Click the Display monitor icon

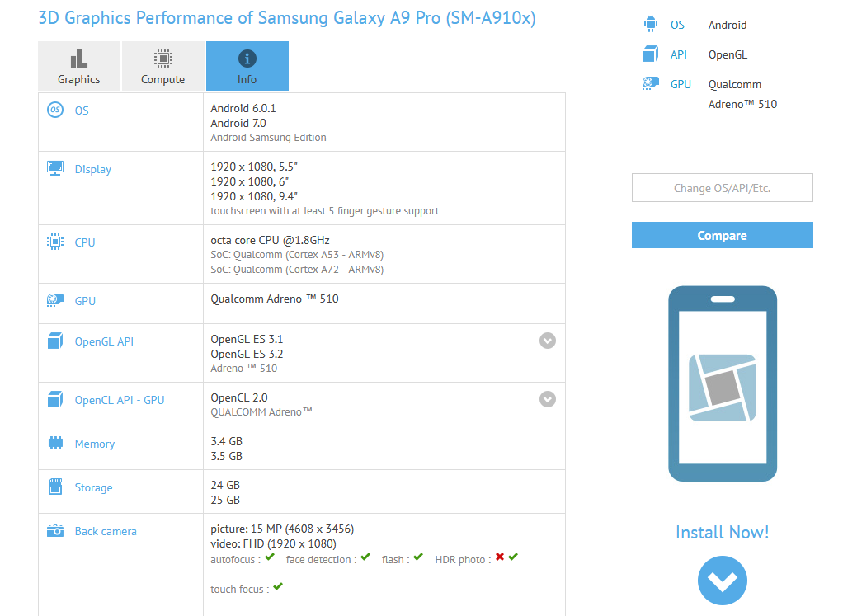click(x=55, y=168)
